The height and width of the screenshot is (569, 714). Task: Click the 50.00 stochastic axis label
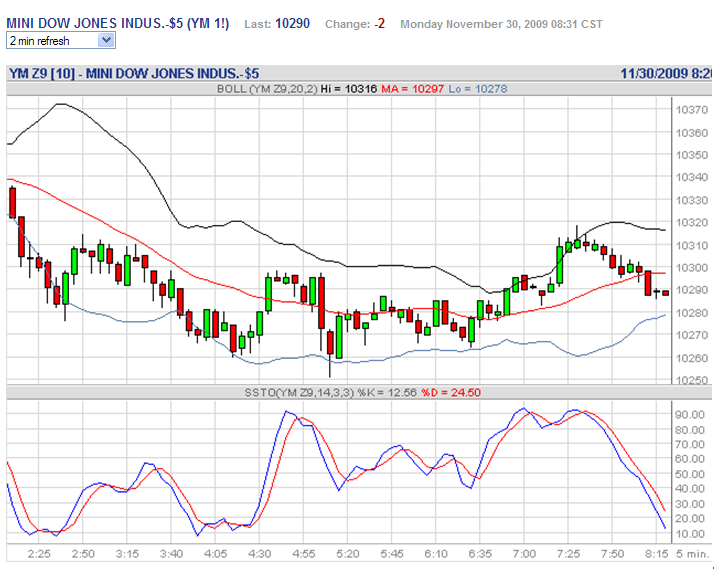click(692, 474)
